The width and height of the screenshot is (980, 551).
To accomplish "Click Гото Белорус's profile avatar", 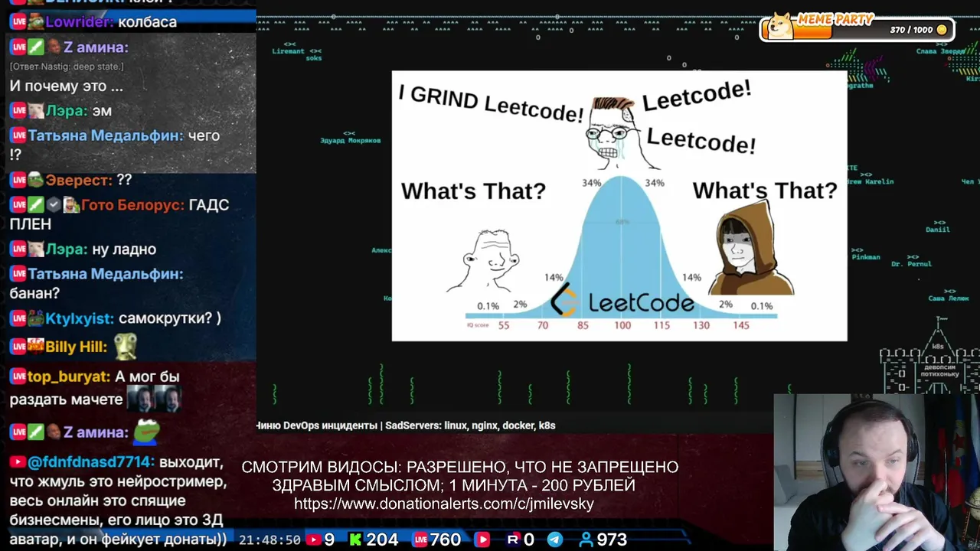I will click(x=71, y=205).
